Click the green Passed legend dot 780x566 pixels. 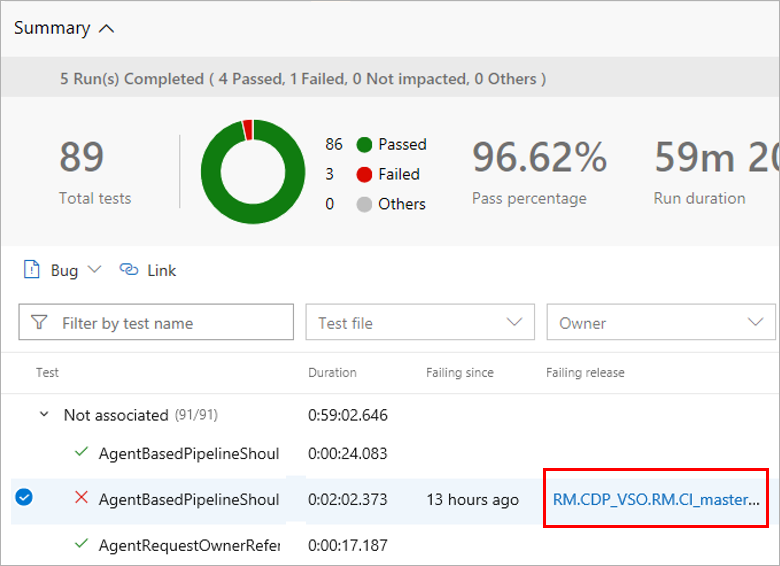(364, 145)
